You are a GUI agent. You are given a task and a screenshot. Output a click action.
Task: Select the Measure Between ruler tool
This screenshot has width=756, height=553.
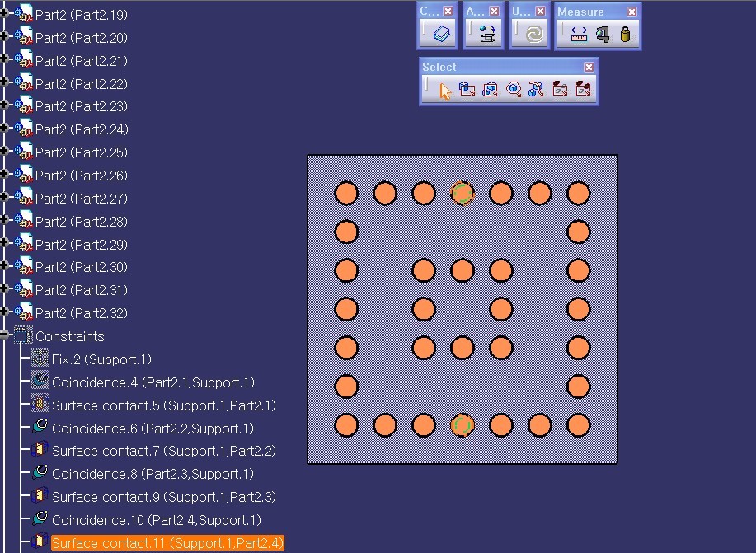[579, 34]
